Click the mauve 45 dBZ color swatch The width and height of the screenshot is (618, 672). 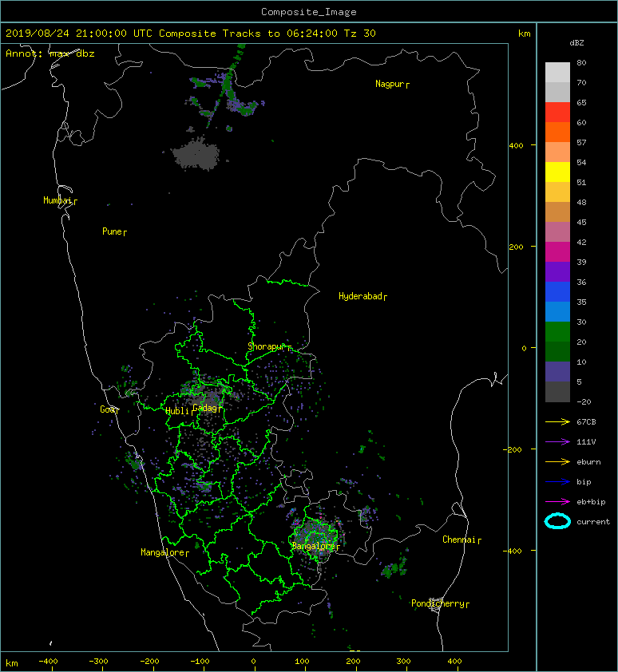557,232
